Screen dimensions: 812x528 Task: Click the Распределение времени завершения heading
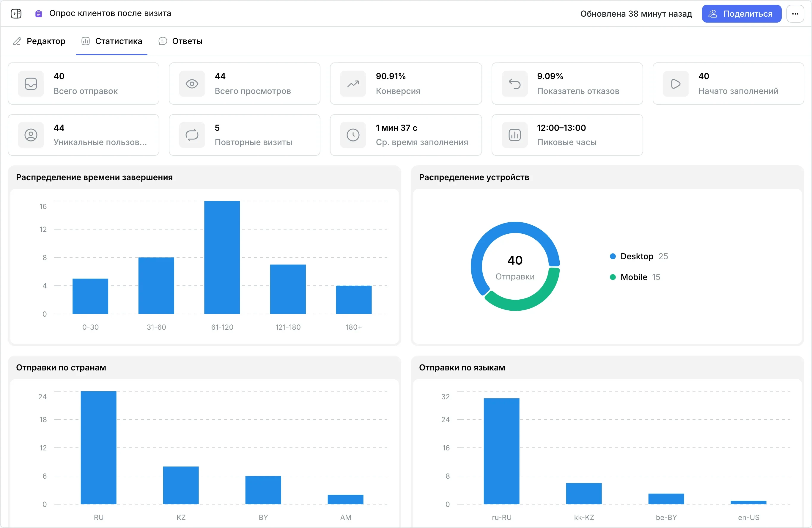pos(94,177)
